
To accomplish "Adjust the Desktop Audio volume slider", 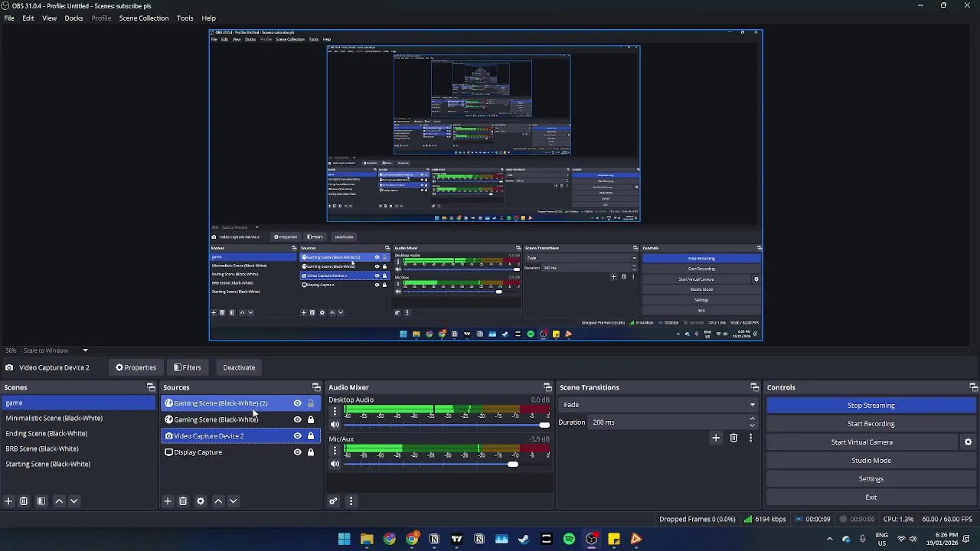I will point(447,425).
